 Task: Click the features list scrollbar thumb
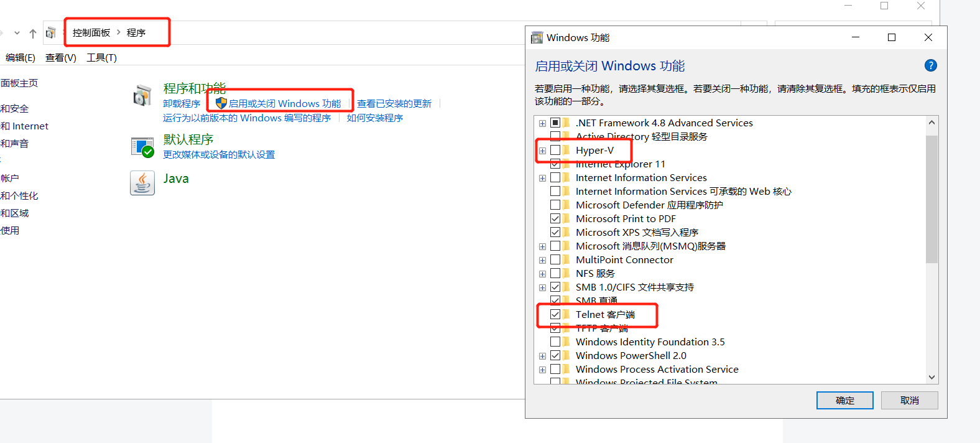pos(931,199)
